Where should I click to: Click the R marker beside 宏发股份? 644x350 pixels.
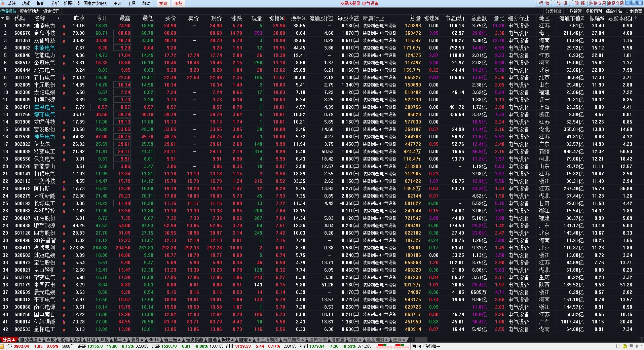tap(64, 130)
